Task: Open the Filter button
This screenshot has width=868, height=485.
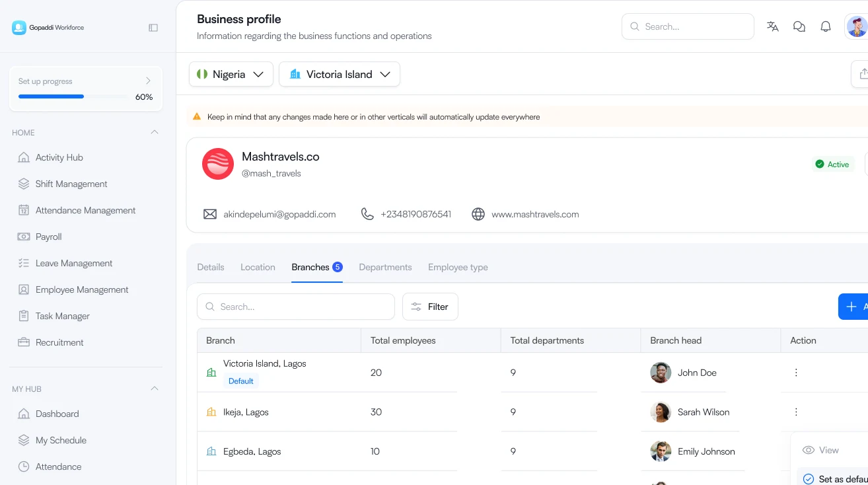Action: coord(430,307)
